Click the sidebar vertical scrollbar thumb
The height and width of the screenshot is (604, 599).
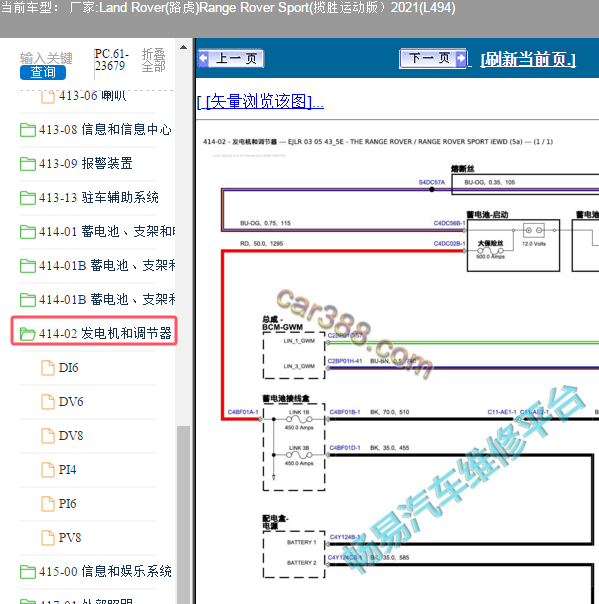183,514
